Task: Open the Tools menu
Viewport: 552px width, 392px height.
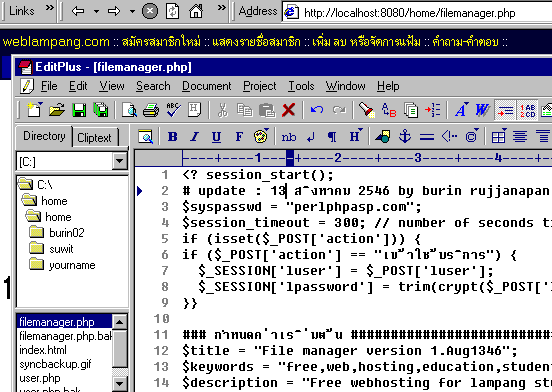Action: point(301,86)
